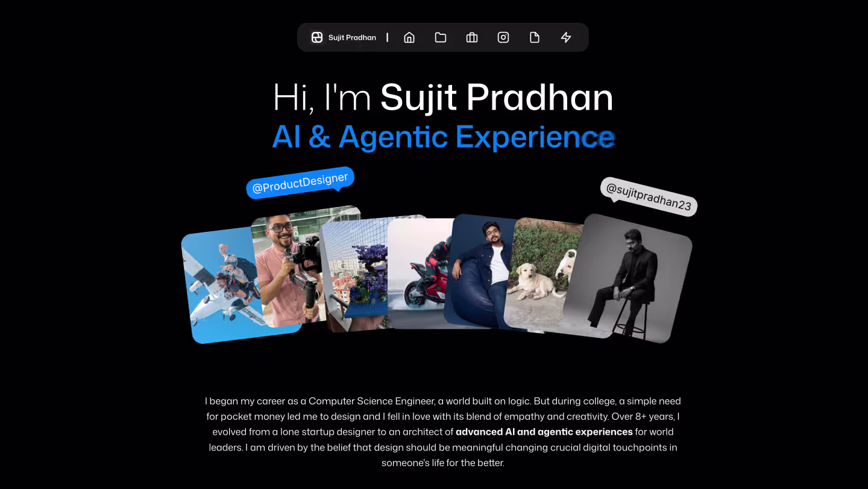Viewport: 868px width, 489px height.
Task: Click the folder projects icon in navbar
Action: click(x=441, y=37)
